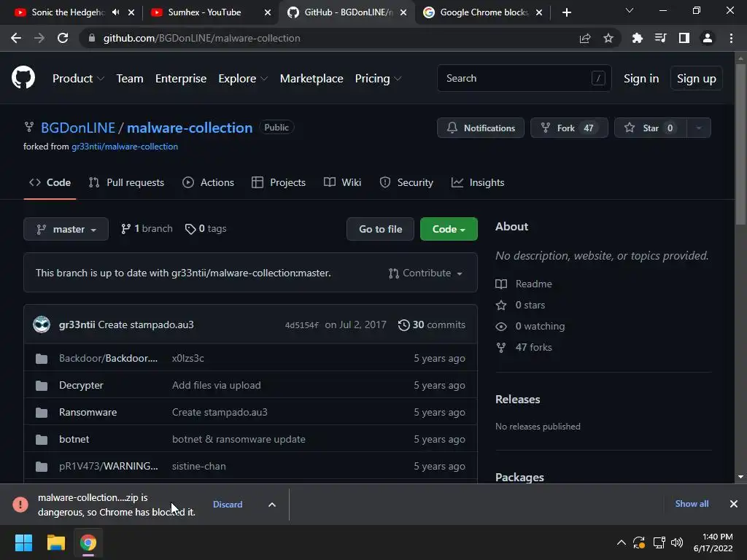Open the Chrome profile avatar icon
Screen dimensions: 747x560
(x=708, y=38)
